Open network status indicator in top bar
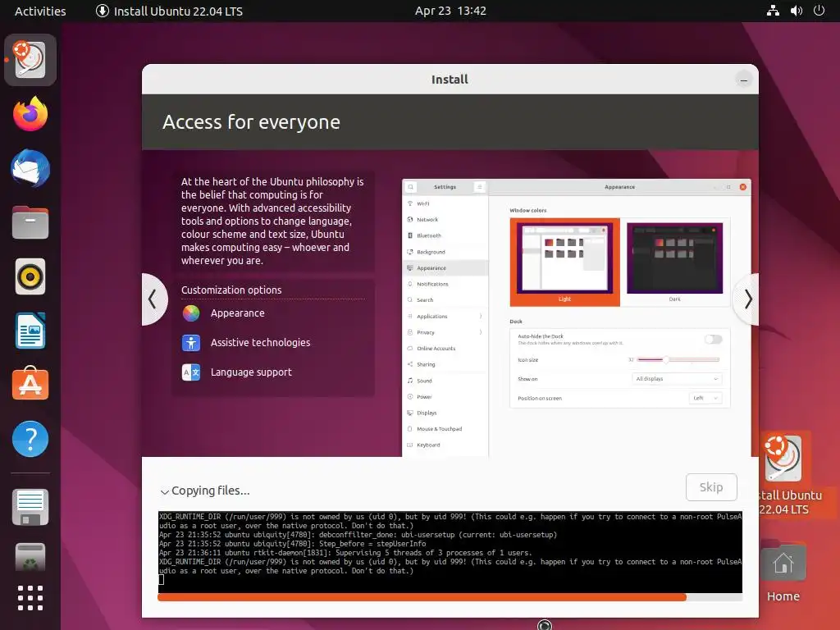840x630 pixels. tap(773, 11)
